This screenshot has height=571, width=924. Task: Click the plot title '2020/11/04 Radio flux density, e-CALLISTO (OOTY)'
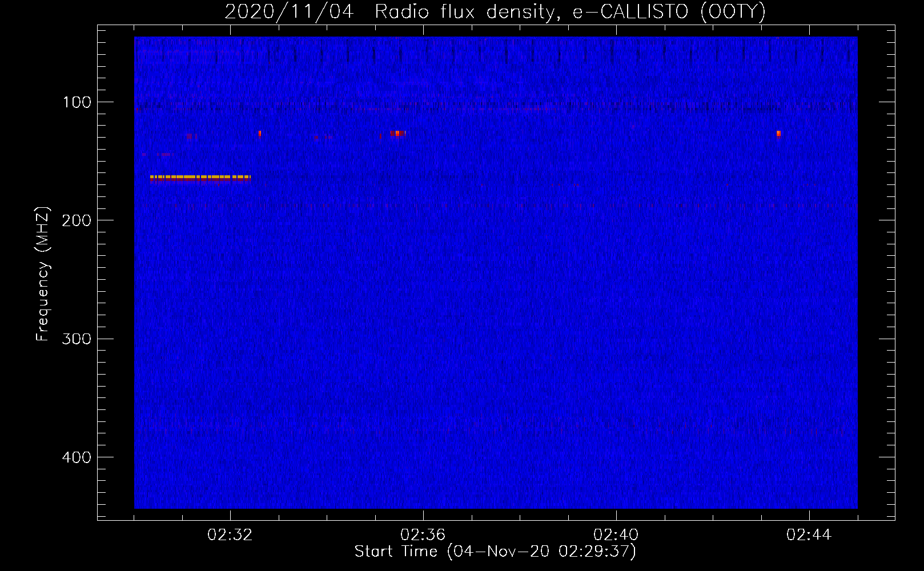(495, 11)
